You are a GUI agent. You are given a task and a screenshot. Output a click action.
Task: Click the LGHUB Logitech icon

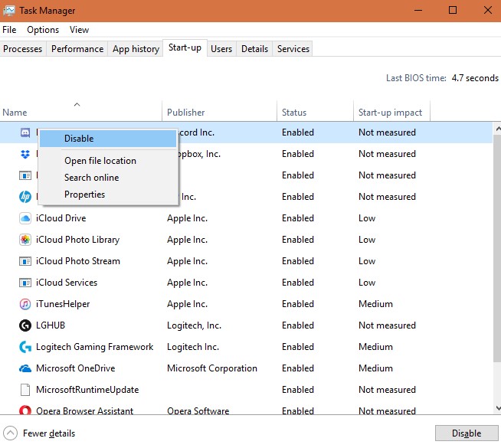tap(25, 325)
